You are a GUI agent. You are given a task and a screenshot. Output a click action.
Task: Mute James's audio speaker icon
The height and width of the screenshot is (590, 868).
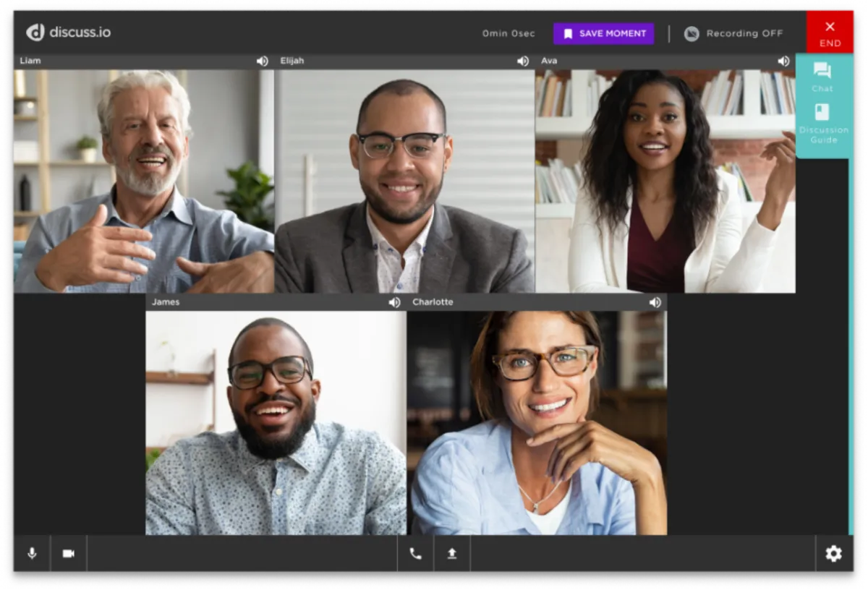coord(394,302)
